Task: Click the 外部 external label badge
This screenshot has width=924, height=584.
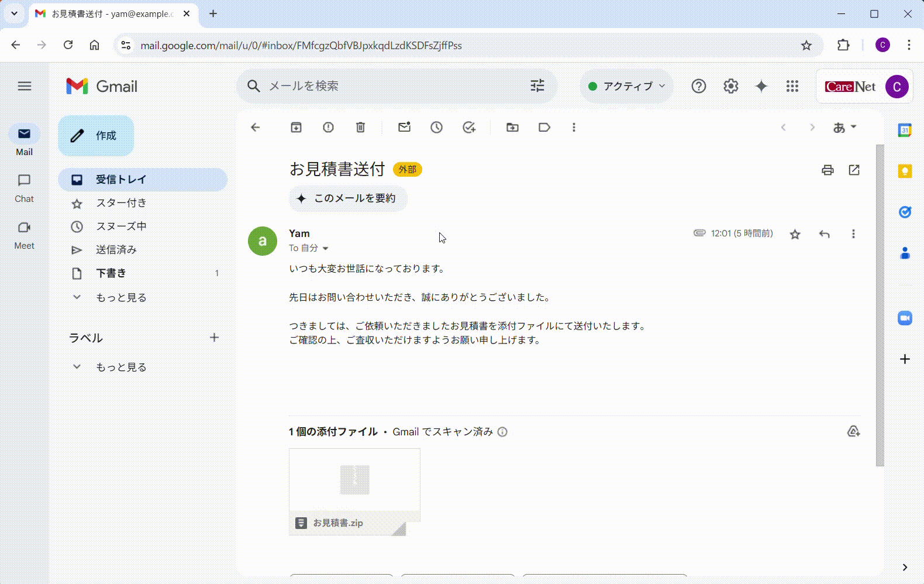Action: tap(408, 170)
